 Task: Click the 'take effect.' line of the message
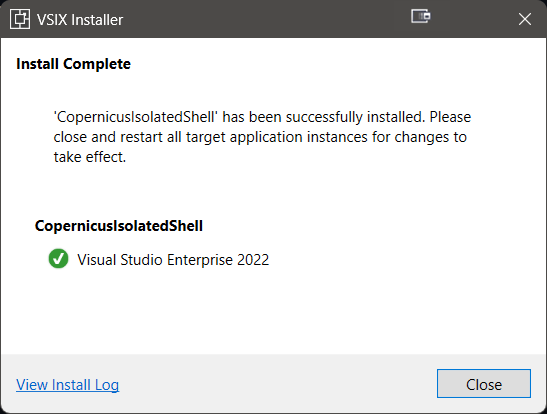point(90,157)
